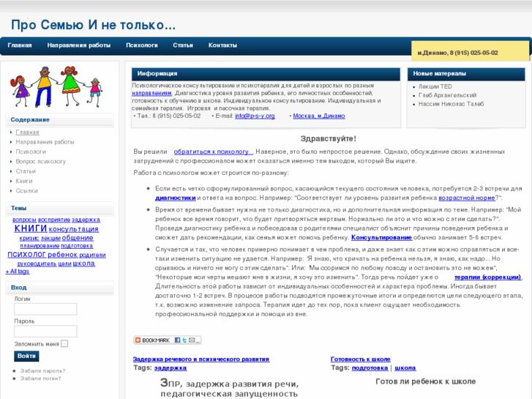Click the "кризис" tag
Screen dimensions: 532x399
tap(29, 239)
